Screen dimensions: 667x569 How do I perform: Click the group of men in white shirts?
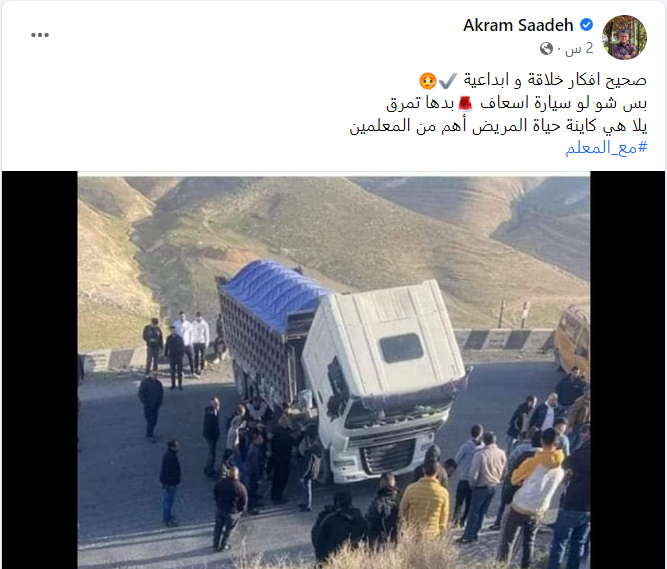[191, 342]
